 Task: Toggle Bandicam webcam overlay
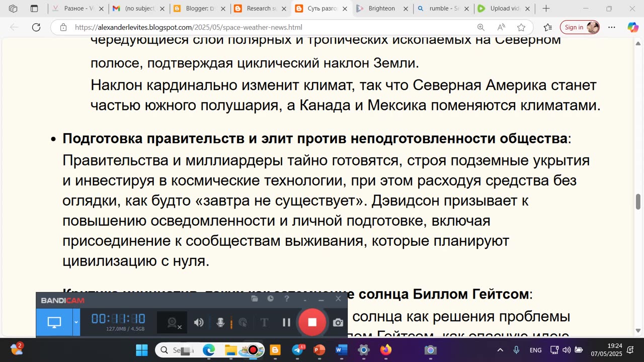click(173, 322)
